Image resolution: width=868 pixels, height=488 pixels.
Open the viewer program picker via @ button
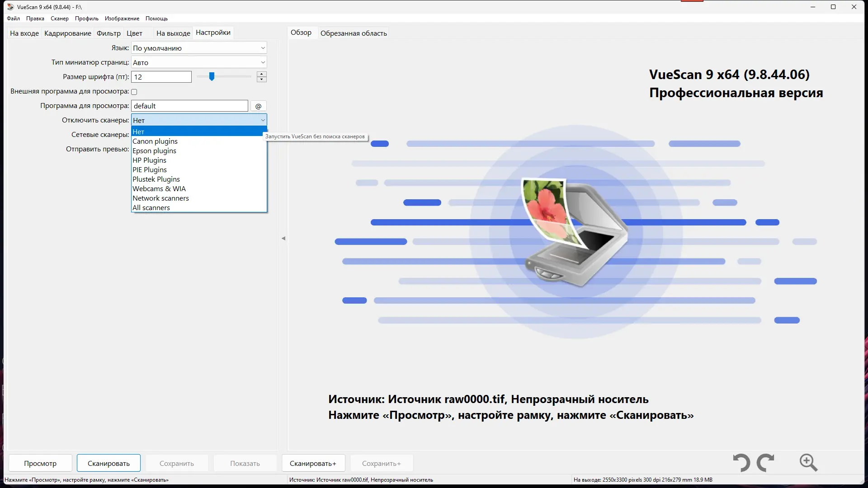258,106
